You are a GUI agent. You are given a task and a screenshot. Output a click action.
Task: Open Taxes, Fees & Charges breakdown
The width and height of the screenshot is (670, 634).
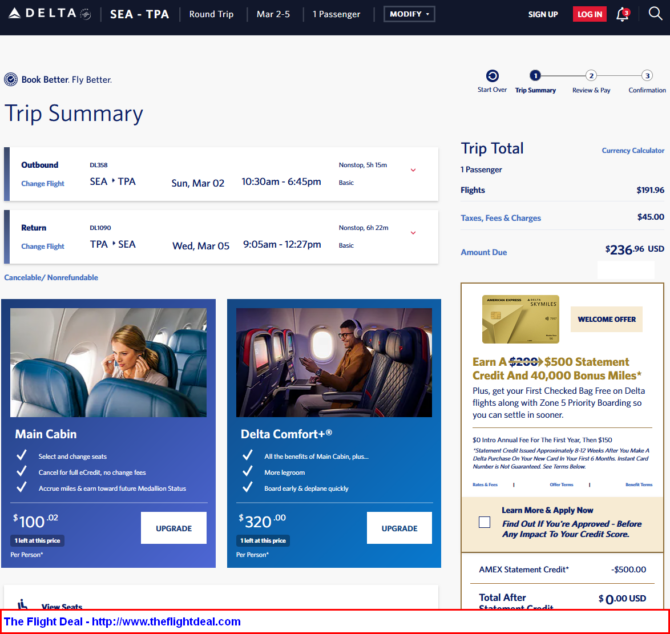coord(501,218)
